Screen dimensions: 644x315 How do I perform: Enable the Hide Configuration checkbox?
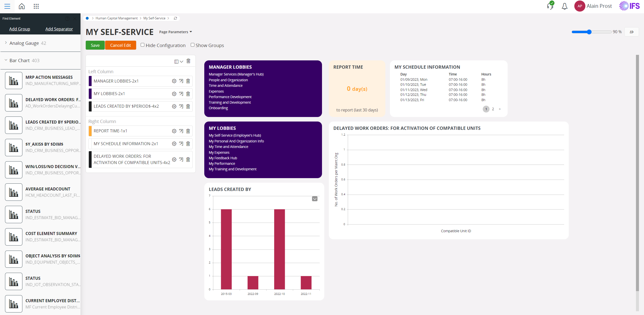click(142, 45)
